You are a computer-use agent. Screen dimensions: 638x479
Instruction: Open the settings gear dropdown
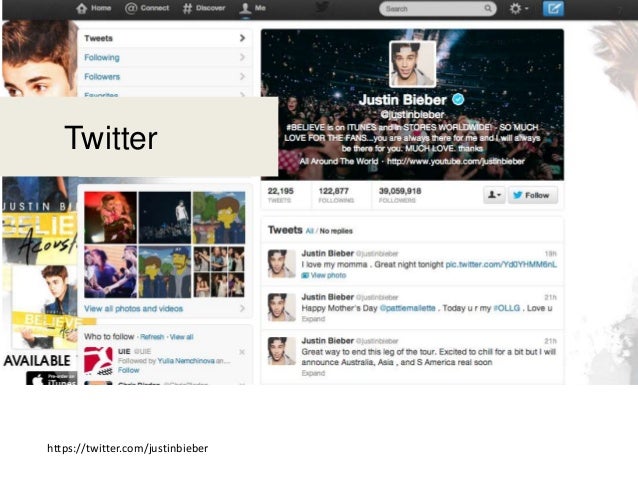(519, 9)
